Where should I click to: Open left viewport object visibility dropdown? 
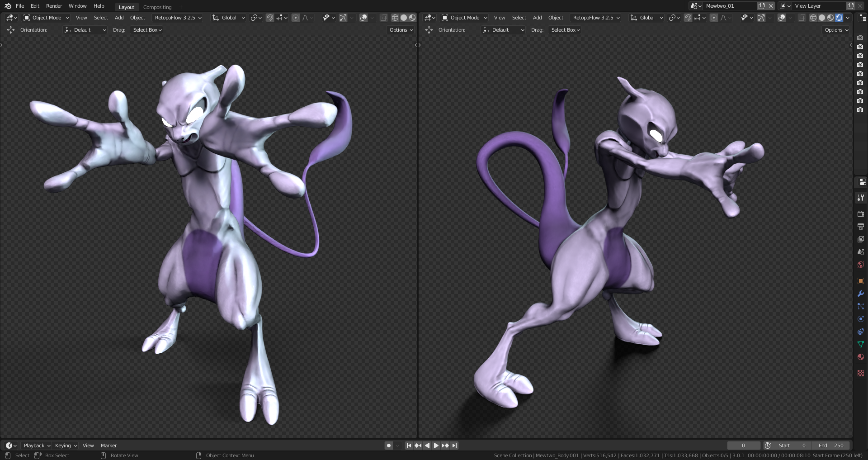pos(329,18)
